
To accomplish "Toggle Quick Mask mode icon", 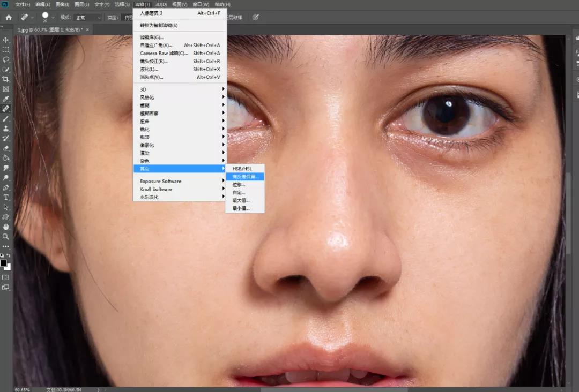I will coord(6,277).
